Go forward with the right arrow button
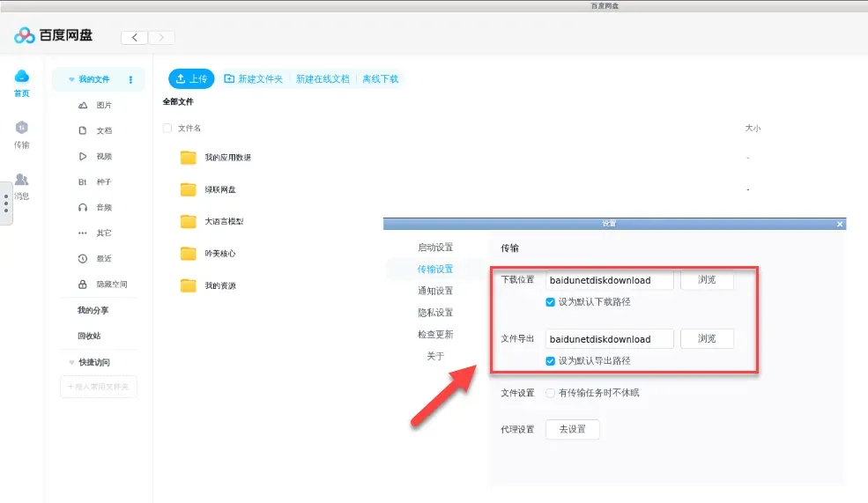Screen dimensions: 868x503 [x=161, y=38]
